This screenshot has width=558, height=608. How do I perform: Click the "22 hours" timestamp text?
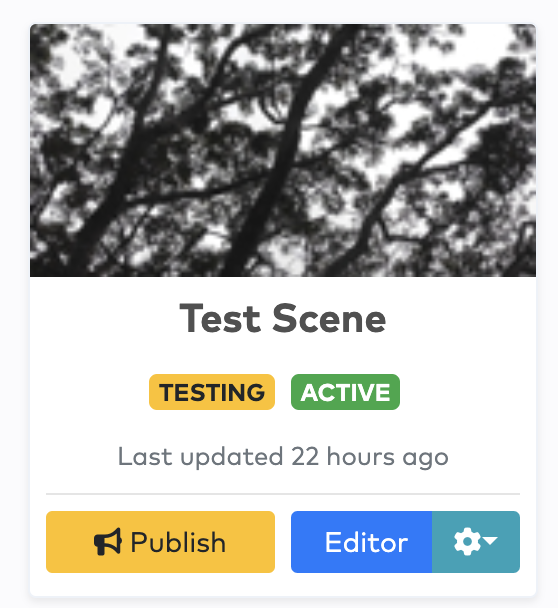coord(343,456)
